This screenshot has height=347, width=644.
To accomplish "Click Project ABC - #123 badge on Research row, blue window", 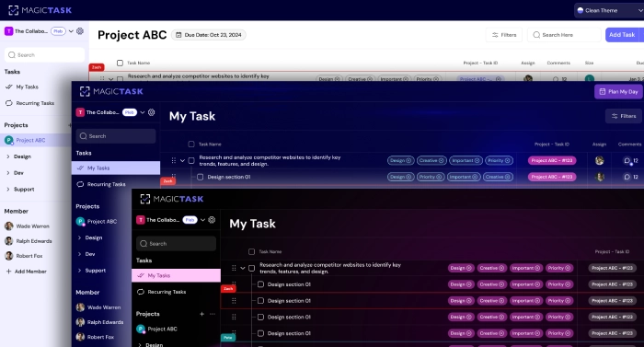I will (x=552, y=161).
